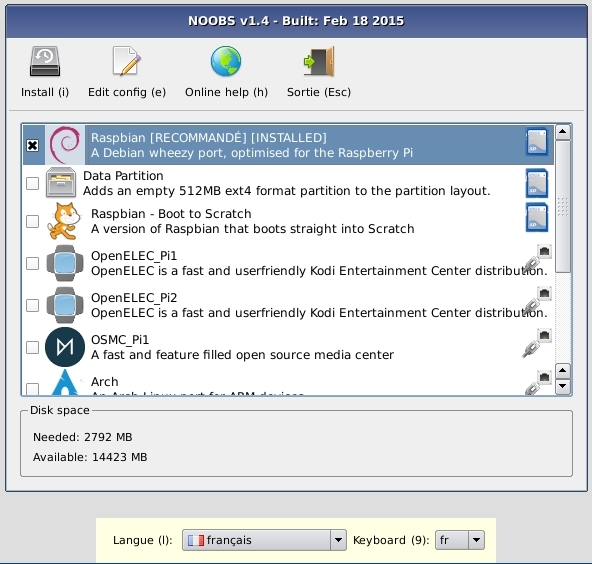
Task: Click SD card icon on Raspbian row
Action: (x=536, y=142)
